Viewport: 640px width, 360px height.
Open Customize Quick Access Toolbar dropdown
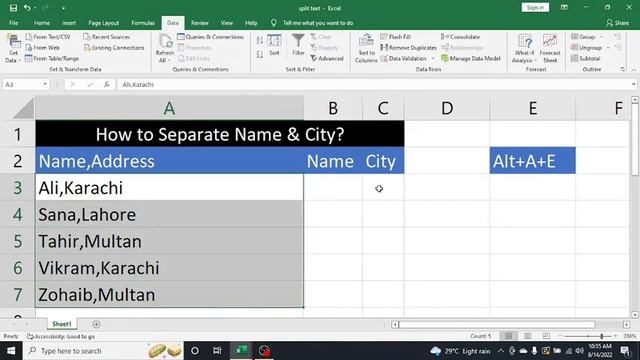pos(63,8)
